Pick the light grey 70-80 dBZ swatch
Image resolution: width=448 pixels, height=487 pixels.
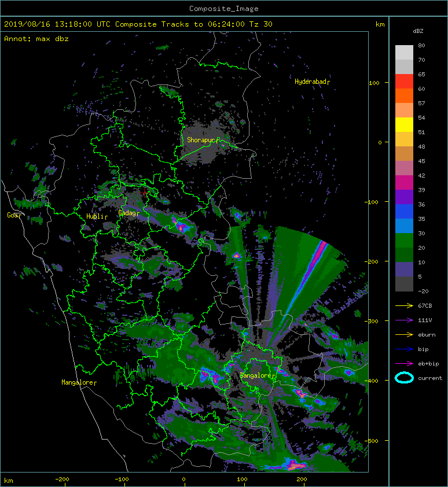404,53
